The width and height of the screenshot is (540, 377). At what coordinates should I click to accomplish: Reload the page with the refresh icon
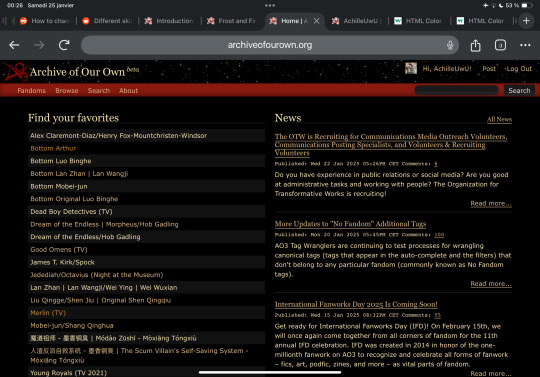(64, 45)
